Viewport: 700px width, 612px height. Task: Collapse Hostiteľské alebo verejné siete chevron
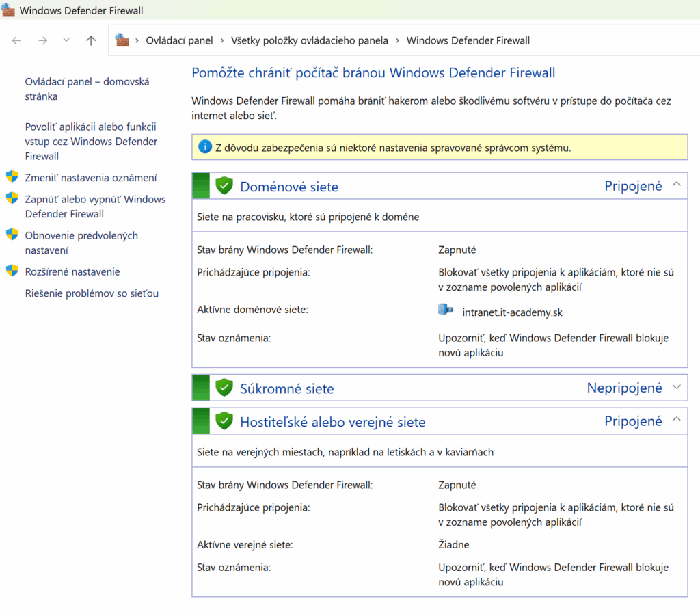point(677,419)
